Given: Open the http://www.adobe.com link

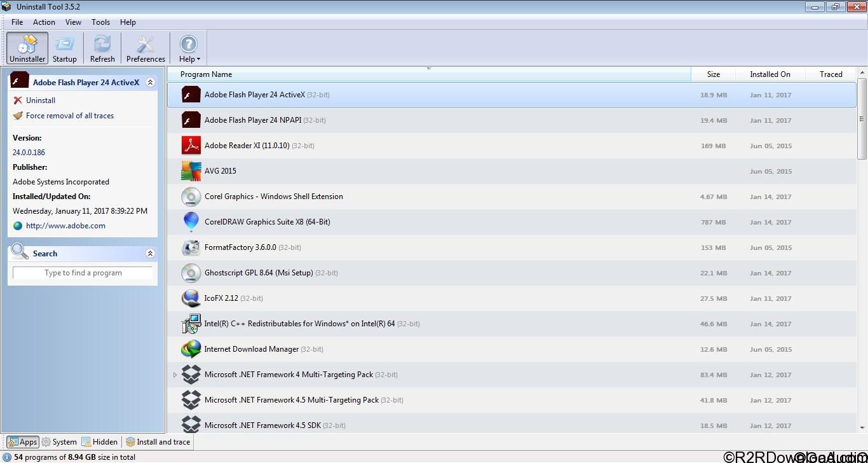Looking at the screenshot, I should (65, 226).
